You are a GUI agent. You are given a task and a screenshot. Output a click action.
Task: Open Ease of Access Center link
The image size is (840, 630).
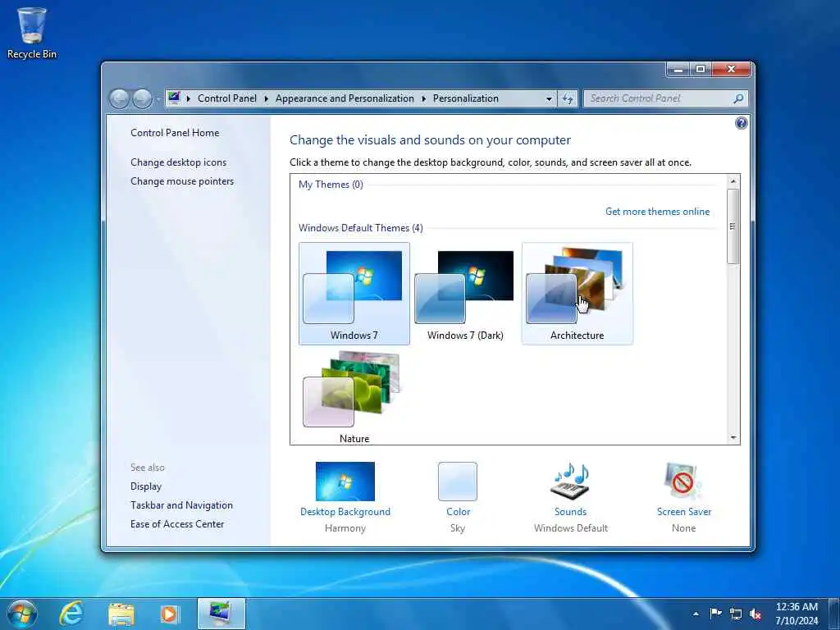(x=177, y=524)
